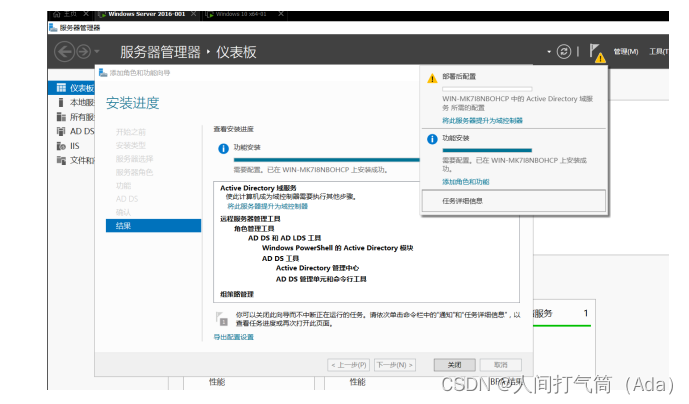Click the wizard icon in the 添加角色和功能向导 title
This screenshot has height=404, width=689.
(x=103, y=73)
